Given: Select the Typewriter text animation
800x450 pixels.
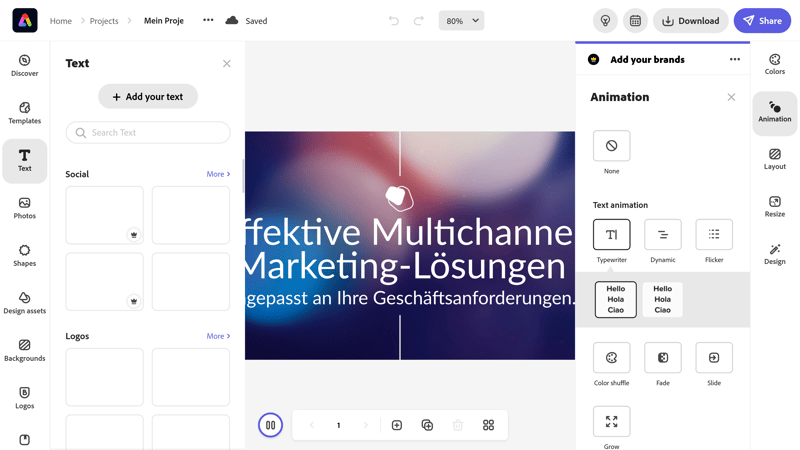Looking at the screenshot, I should pos(611,234).
